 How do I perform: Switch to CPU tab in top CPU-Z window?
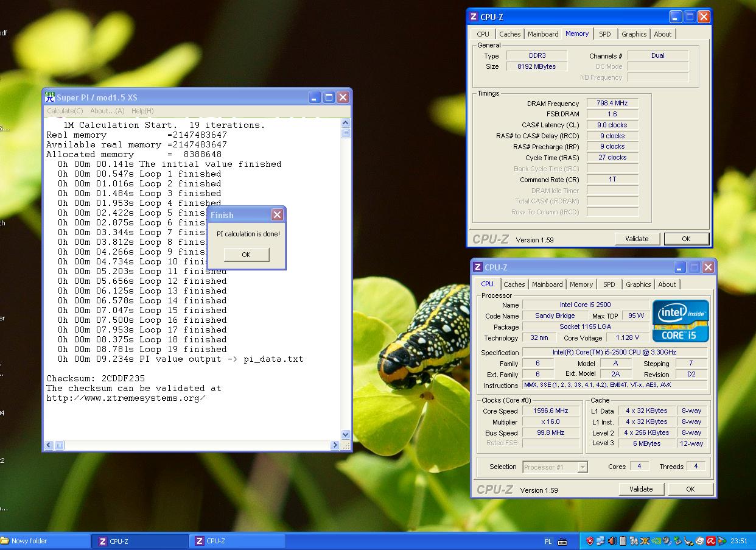click(x=483, y=34)
